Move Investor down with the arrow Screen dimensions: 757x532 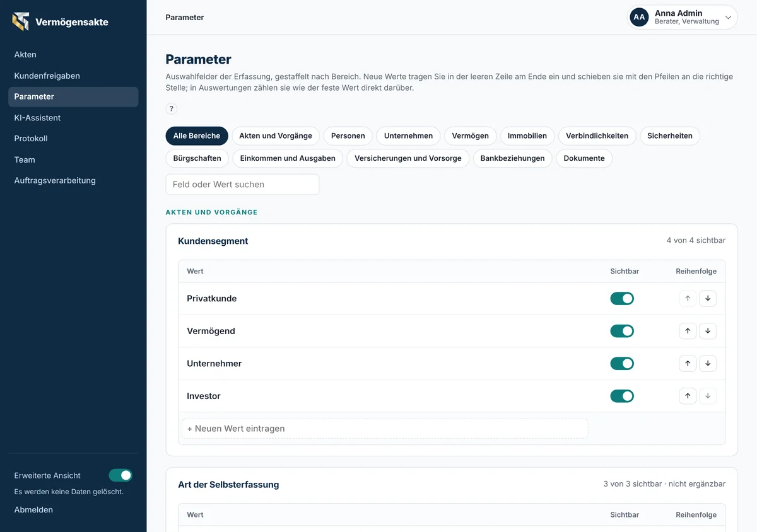[x=708, y=396]
